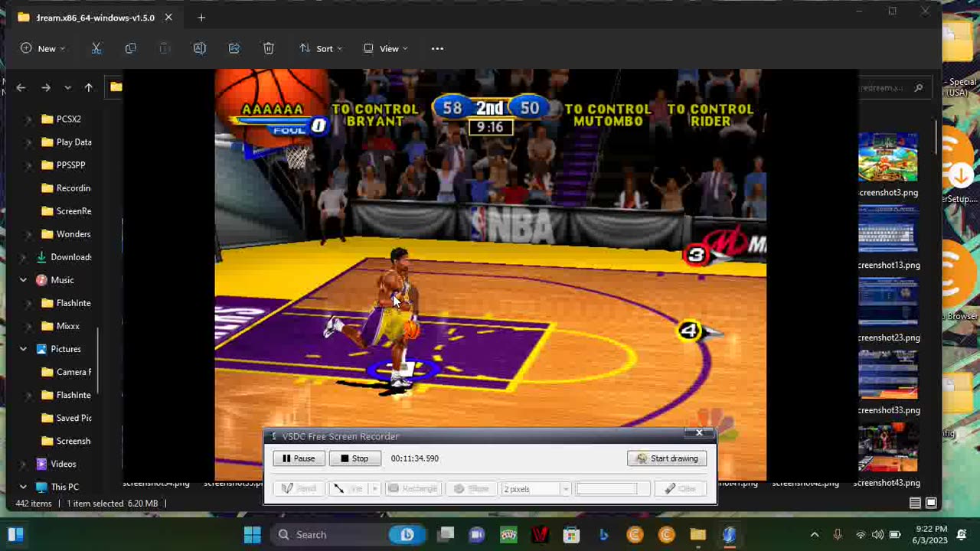
Task: Open the VSDC recorder taskbar icon
Action: 729,534
